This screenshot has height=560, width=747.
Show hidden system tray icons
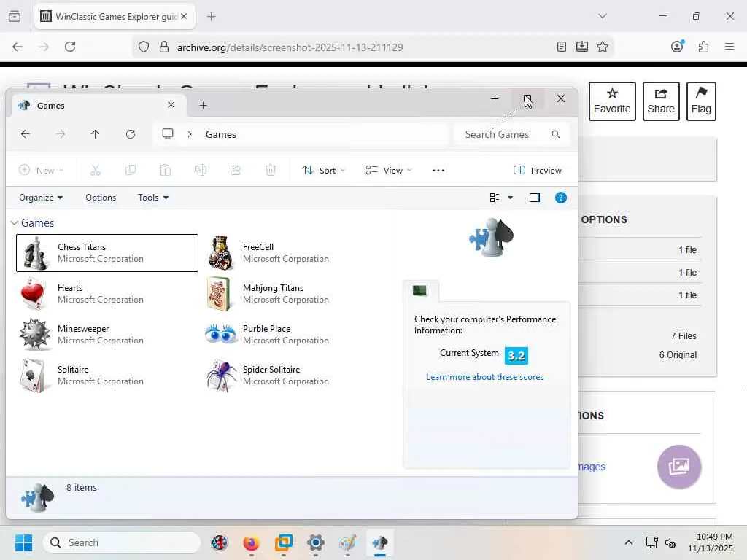629,542
